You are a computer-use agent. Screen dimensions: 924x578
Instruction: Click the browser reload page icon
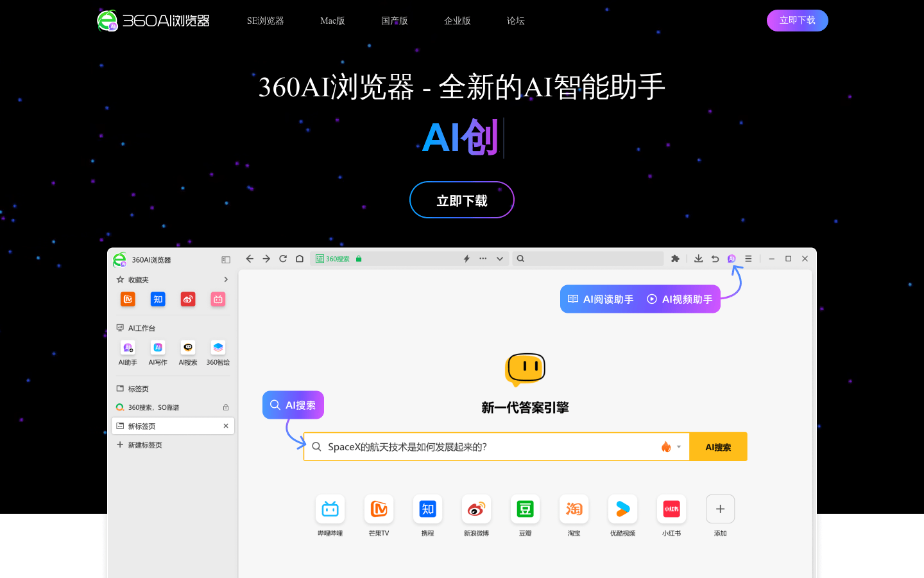tap(283, 259)
